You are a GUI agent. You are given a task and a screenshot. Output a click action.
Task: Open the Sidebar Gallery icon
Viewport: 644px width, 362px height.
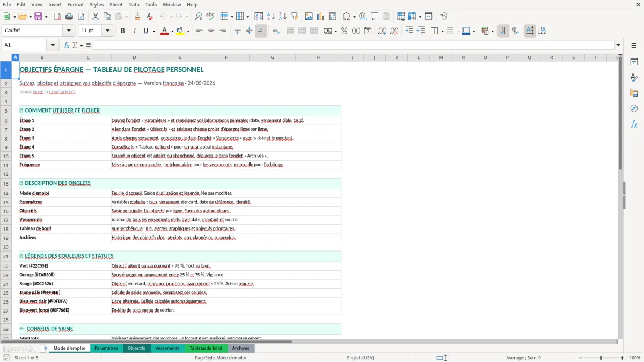tap(634, 93)
